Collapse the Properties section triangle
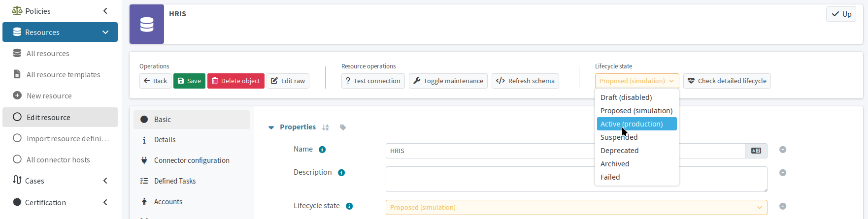The height and width of the screenshot is (219, 868). 271,127
